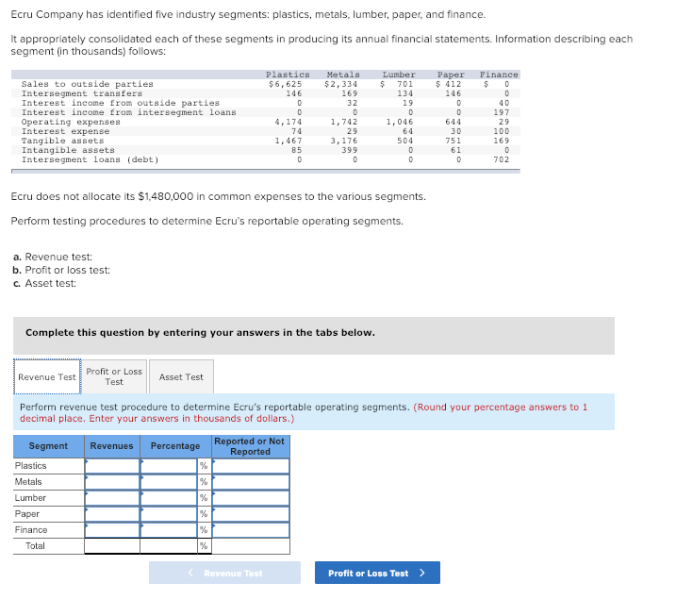Viewport: 676px width, 616px height.
Task: Select the Metals Percentage input cell
Action: tap(169, 482)
